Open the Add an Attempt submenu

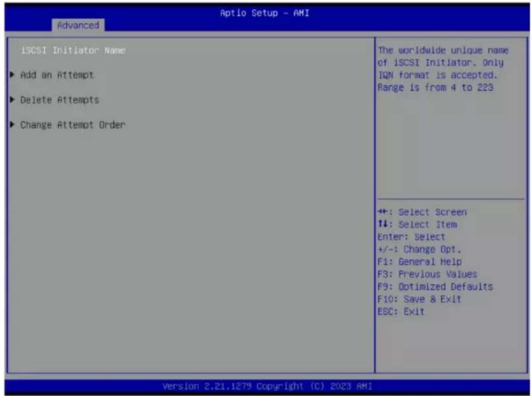tap(57, 75)
